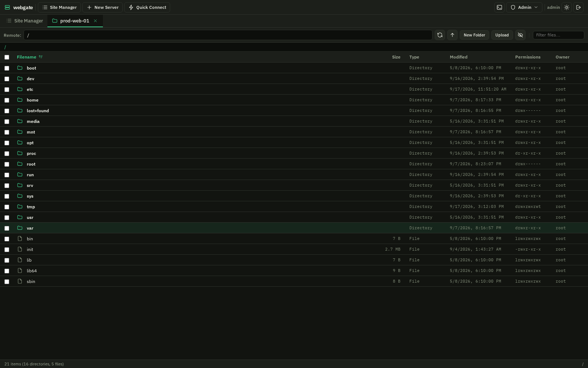Click the etc folder icon
This screenshot has height=368, width=588.
pos(20,89)
